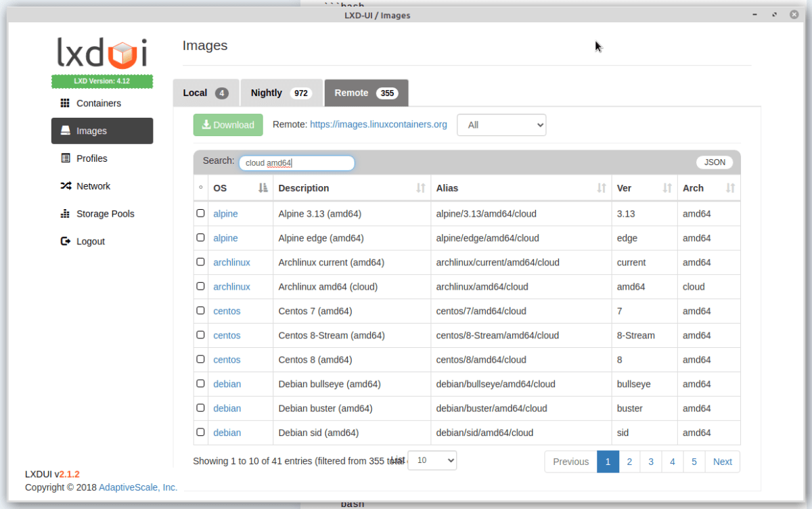The width and height of the screenshot is (812, 509).
Task: Check the Alpine 3.13 row checkbox
Action: coord(200,213)
